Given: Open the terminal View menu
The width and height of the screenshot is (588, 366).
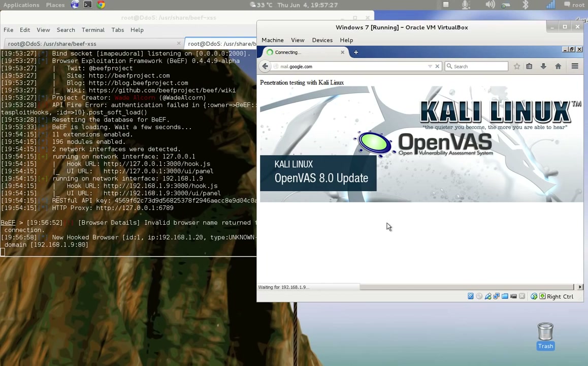Looking at the screenshot, I should [43, 30].
